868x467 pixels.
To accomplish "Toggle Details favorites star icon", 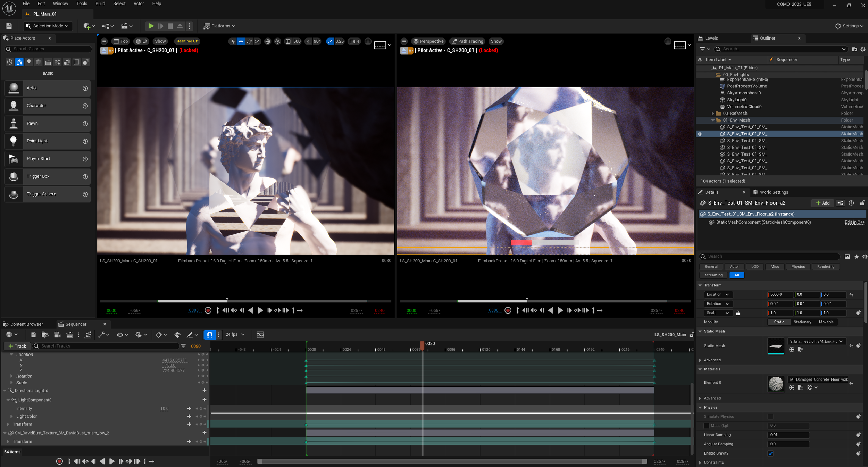I will click(856, 257).
